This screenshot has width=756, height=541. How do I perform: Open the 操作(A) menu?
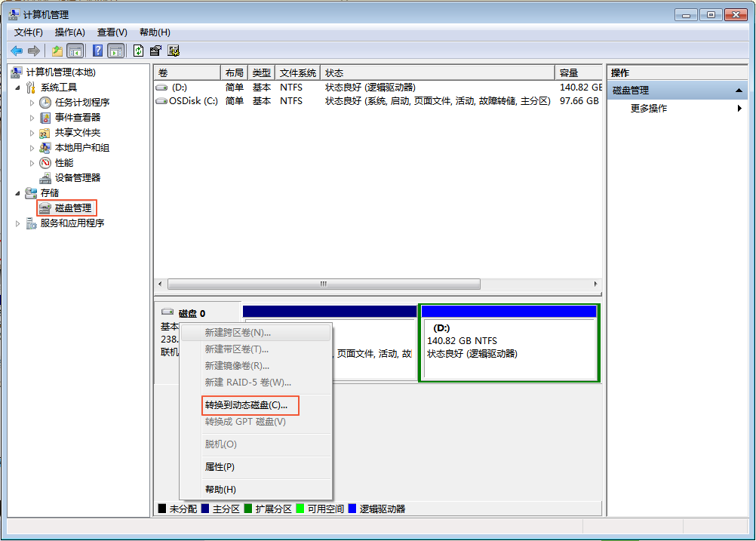click(x=69, y=32)
